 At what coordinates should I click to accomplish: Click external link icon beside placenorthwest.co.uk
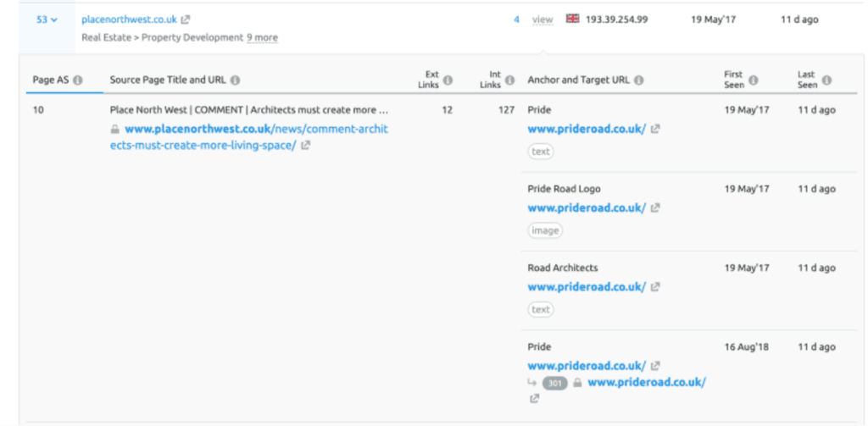point(186,19)
